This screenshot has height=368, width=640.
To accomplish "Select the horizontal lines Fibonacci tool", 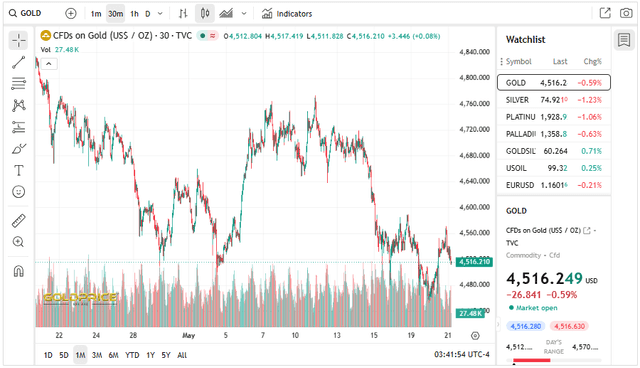I will click(x=18, y=83).
